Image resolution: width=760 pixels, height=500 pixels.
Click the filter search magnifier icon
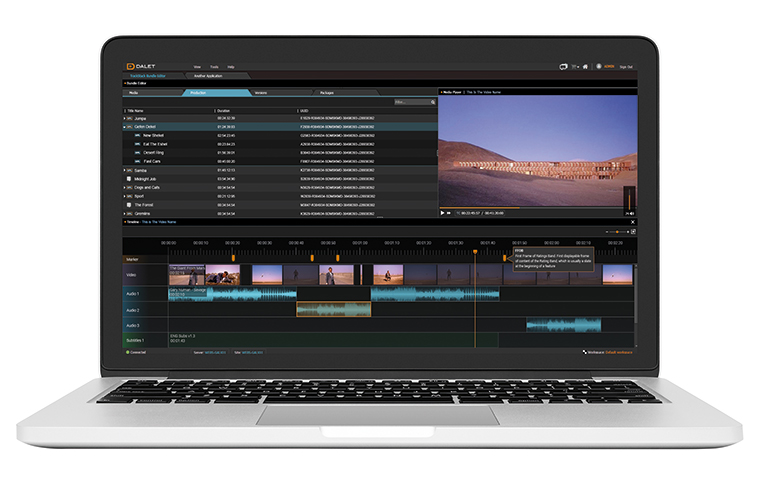pyautogui.click(x=431, y=102)
